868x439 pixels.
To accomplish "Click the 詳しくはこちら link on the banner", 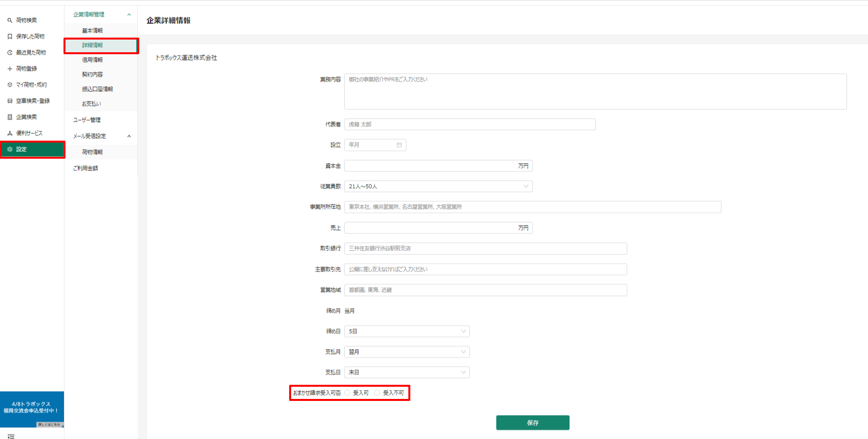I will (49, 424).
